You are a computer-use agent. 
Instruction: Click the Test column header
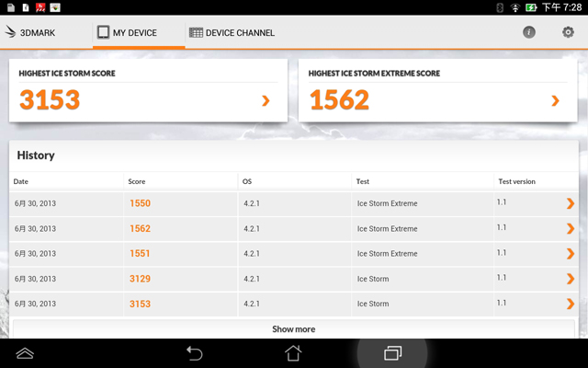point(362,181)
